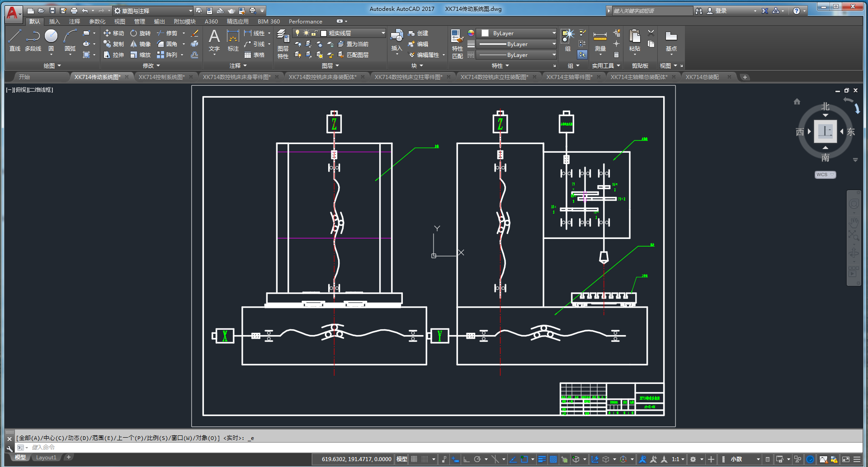Toggle object snap tracking in status bar

click(513, 459)
